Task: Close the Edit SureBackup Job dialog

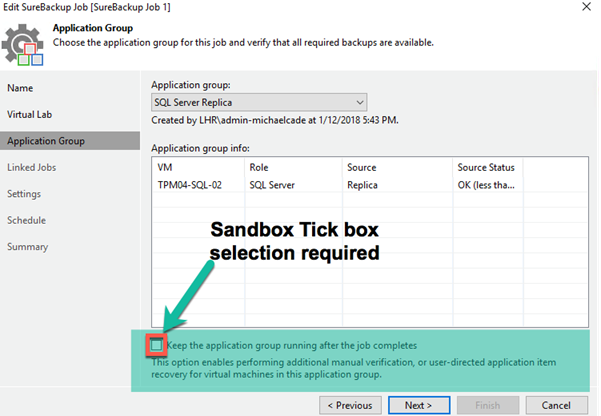Action: click(586, 7)
